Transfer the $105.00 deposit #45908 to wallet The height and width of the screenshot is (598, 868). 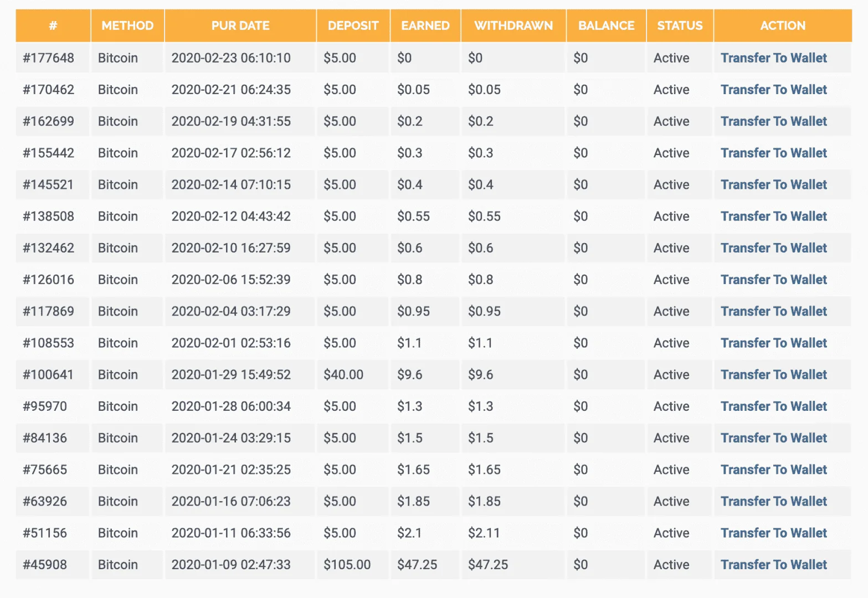773,565
